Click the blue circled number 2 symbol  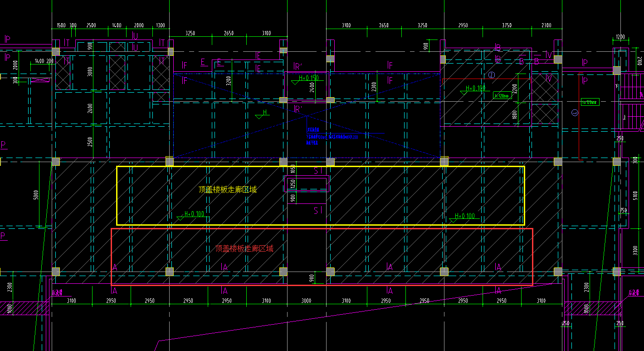[491, 74]
